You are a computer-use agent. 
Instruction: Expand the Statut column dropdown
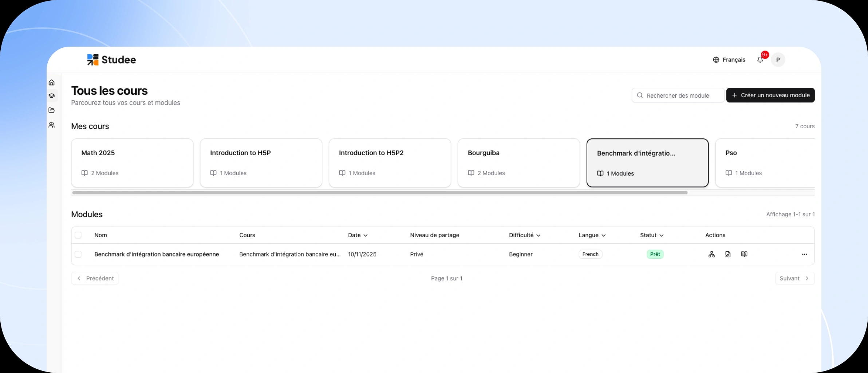click(x=651, y=235)
